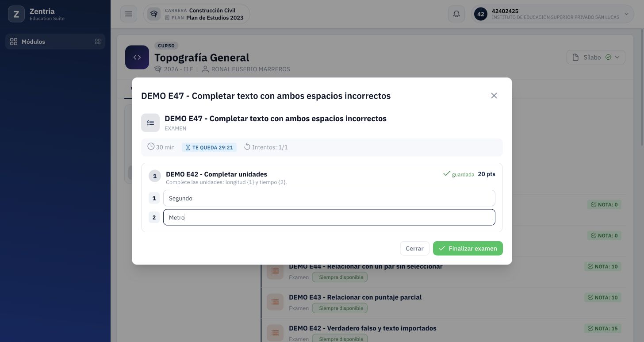Screen dimensions: 644x342
Task: Click the Módulos grid icon in sidebar
Action: coord(14,42)
